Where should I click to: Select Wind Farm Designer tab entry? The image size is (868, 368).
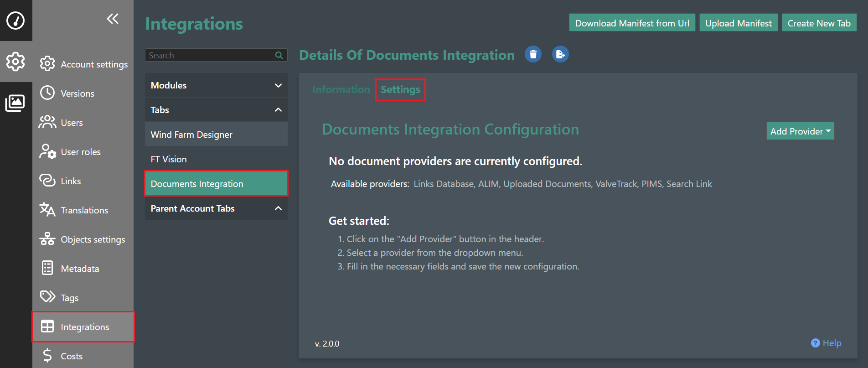(x=216, y=135)
